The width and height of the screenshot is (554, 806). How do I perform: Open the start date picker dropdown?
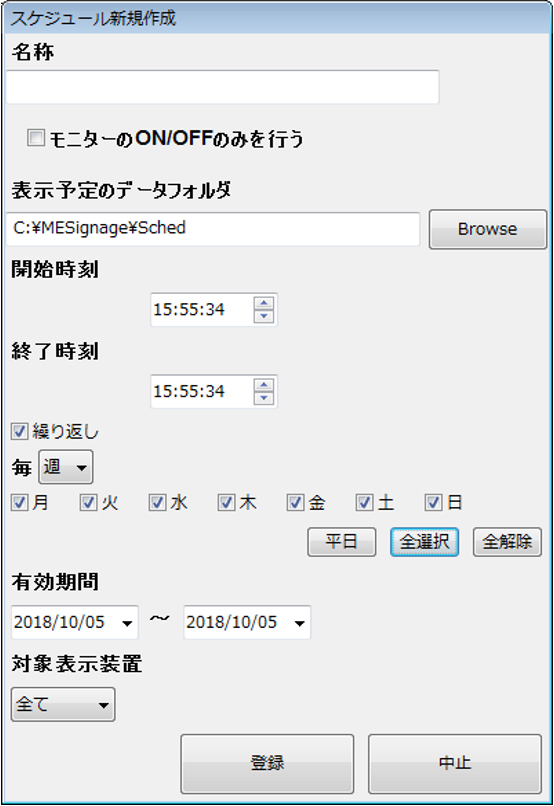[x=127, y=623]
